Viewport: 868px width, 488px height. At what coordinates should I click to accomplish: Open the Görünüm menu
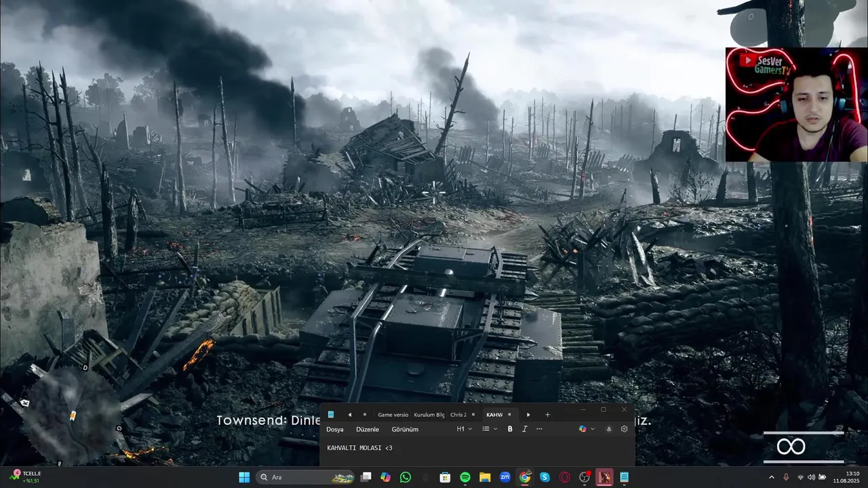405,429
